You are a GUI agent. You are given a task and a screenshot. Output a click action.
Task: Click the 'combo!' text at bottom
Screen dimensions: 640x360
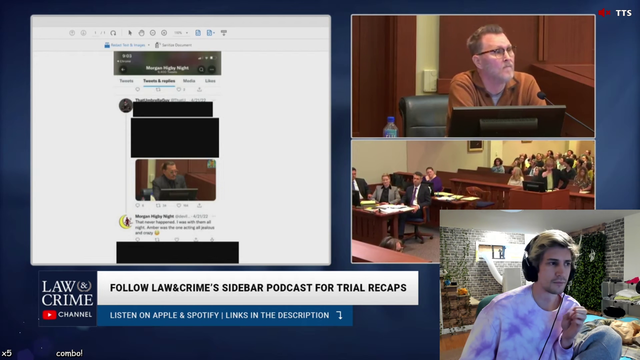69,353
